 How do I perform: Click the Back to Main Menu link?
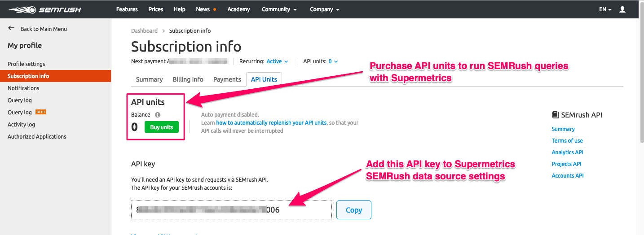[44, 29]
